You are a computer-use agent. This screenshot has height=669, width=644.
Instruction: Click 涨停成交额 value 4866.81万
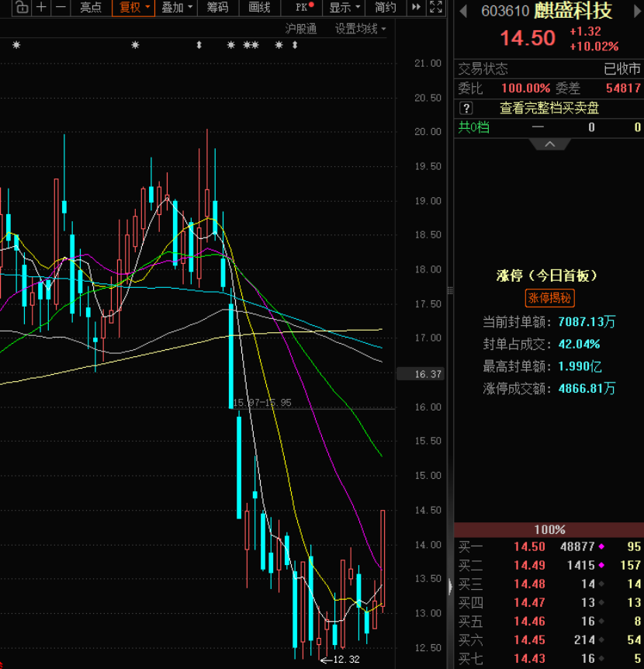click(587, 389)
